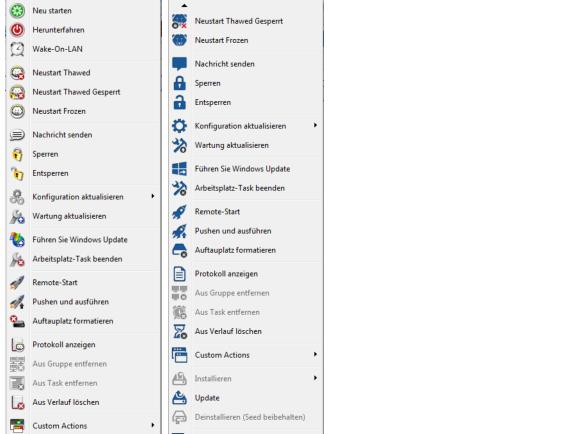Select the Wake-On-LAN alarm clock icon
This screenshot has height=434, width=572.
(17, 49)
